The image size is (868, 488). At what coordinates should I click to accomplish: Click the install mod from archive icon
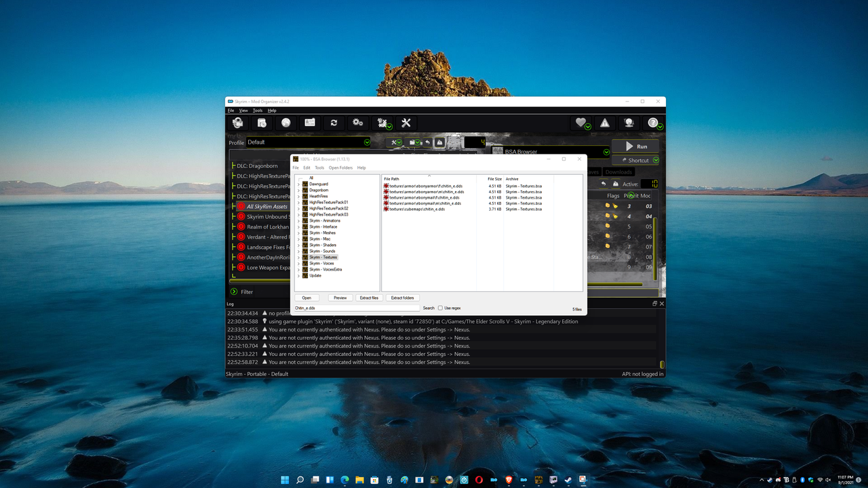(262, 123)
